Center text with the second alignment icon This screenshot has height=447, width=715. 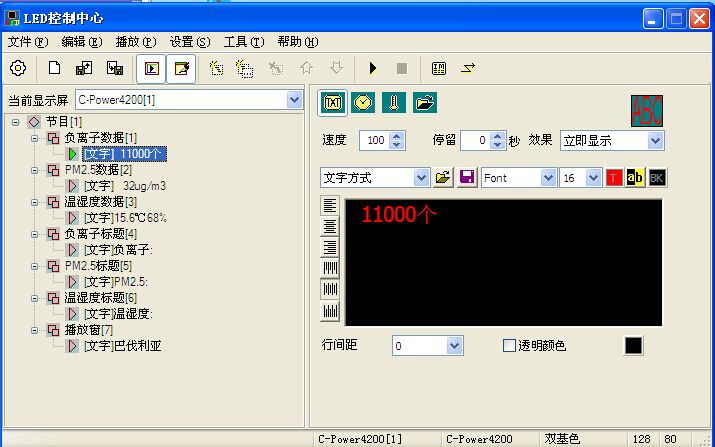click(330, 227)
